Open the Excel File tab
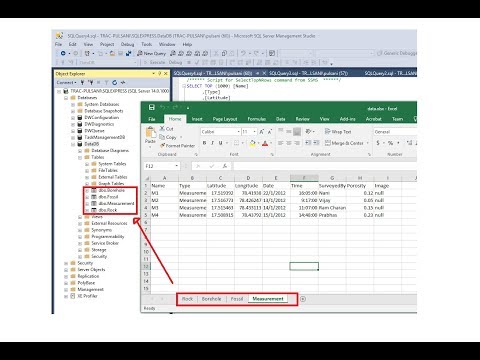This screenshot has width=480, height=360. coord(152,119)
